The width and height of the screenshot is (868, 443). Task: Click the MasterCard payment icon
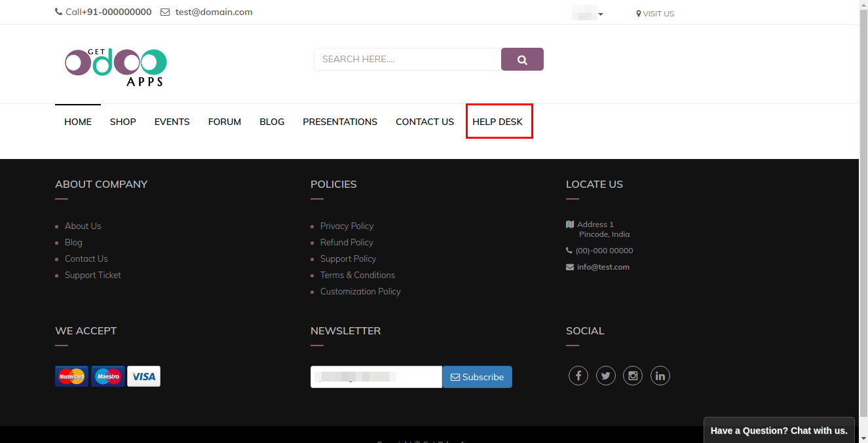pos(71,376)
